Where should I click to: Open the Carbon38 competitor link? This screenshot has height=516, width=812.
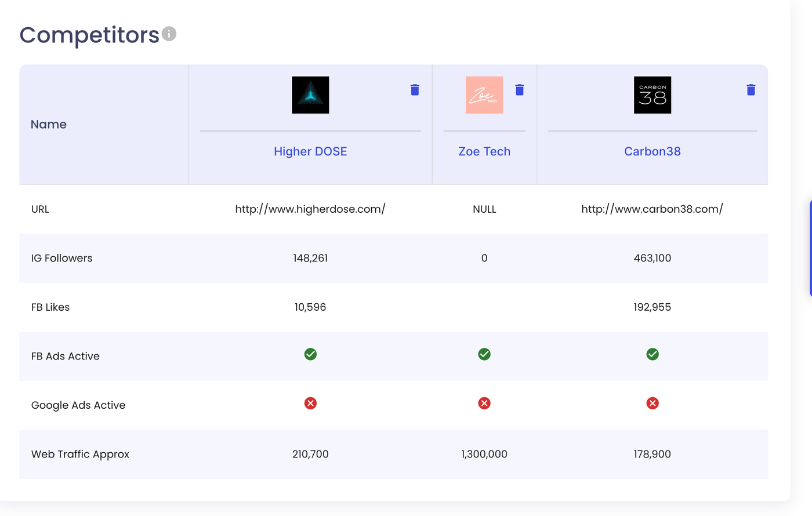pyautogui.click(x=652, y=151)
